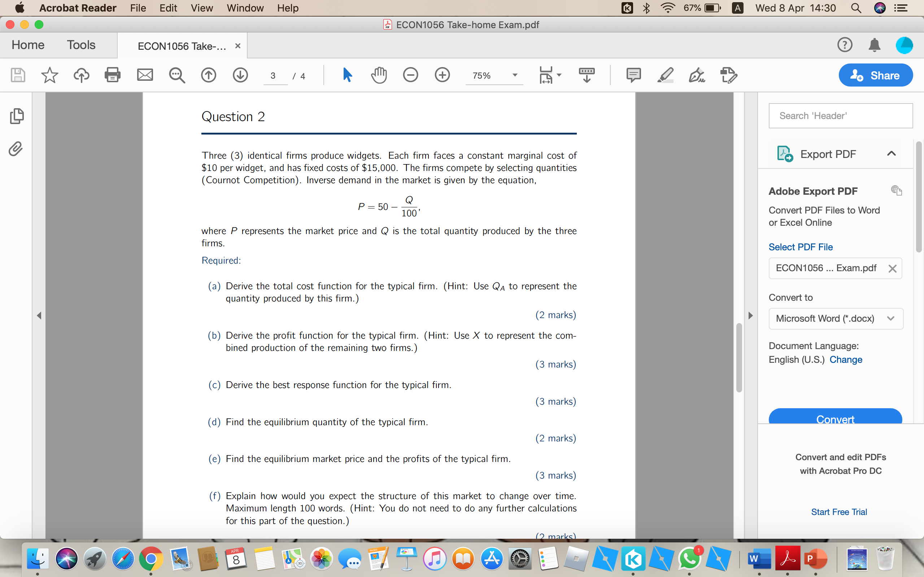924x577 pixels.
Task: Email the PDF as attachment
Action: [x=145, y=75]
